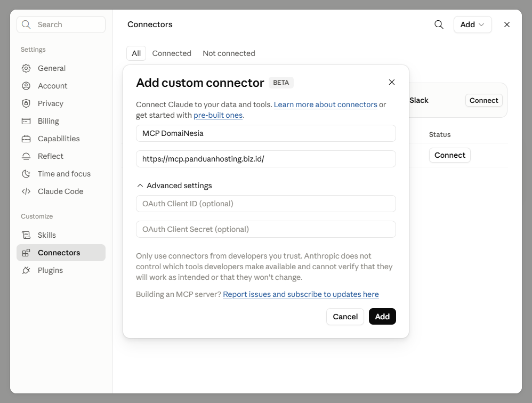Click the Settings section label
The width and height of the screenshot is (532, 403).
[x=33, y=50]
